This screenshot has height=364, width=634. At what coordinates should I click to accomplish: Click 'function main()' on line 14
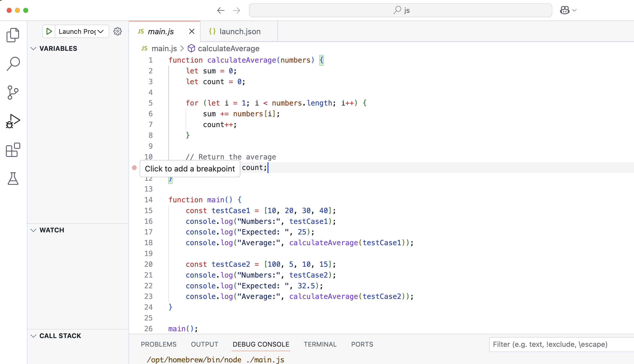pos(200,200)
